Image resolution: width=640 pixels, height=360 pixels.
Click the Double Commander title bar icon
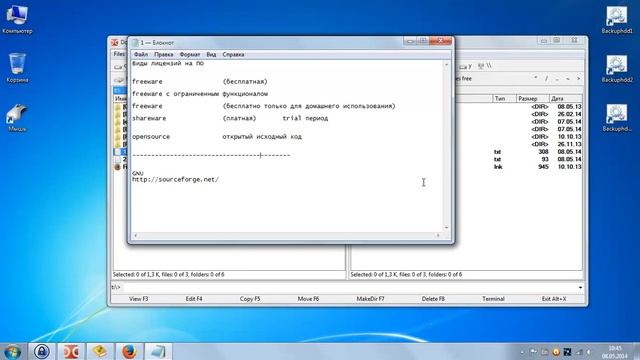pyautogui.click(x=115, y=42)
